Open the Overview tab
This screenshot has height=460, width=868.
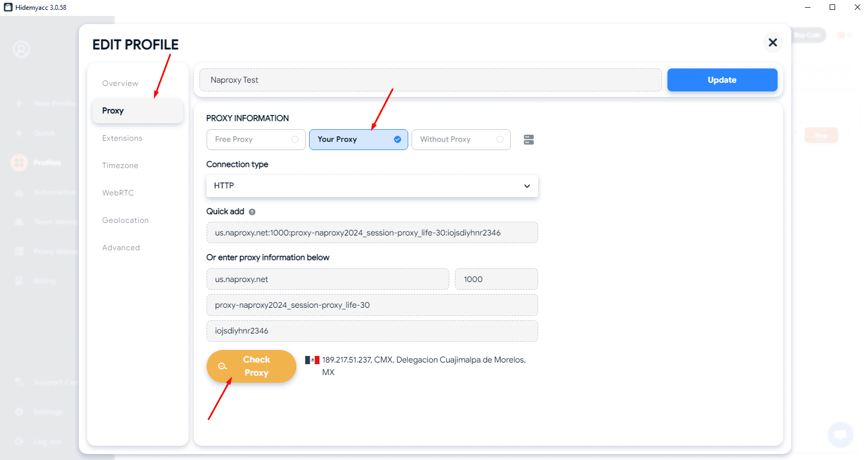tap(120, 83)
